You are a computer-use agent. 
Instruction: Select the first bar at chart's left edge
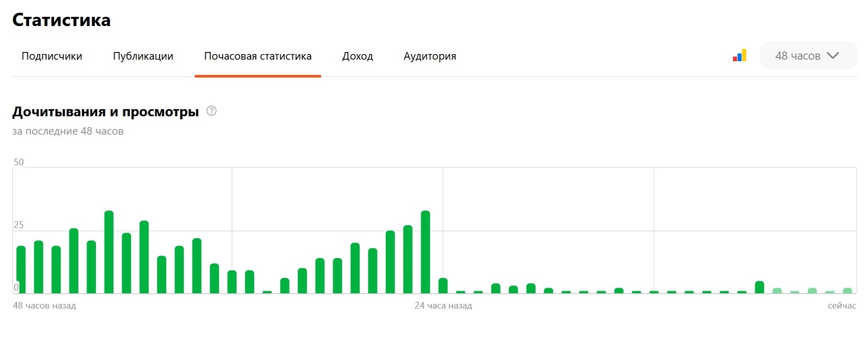(21, 270)
